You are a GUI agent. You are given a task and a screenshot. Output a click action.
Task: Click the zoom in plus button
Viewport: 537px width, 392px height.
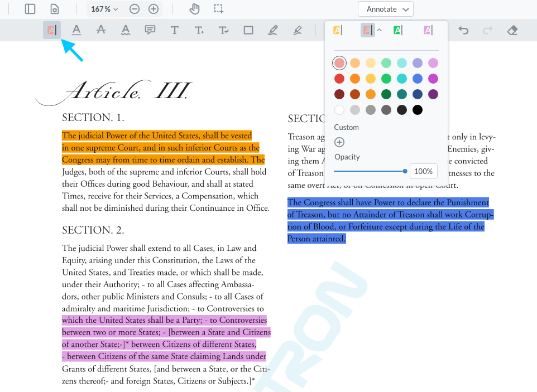point(153,9)
